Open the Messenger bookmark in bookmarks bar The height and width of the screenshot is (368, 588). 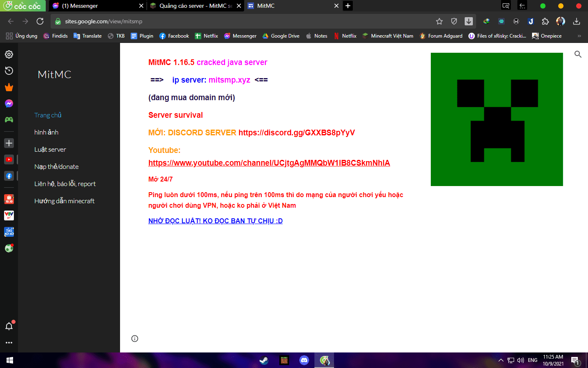point(240,36)
